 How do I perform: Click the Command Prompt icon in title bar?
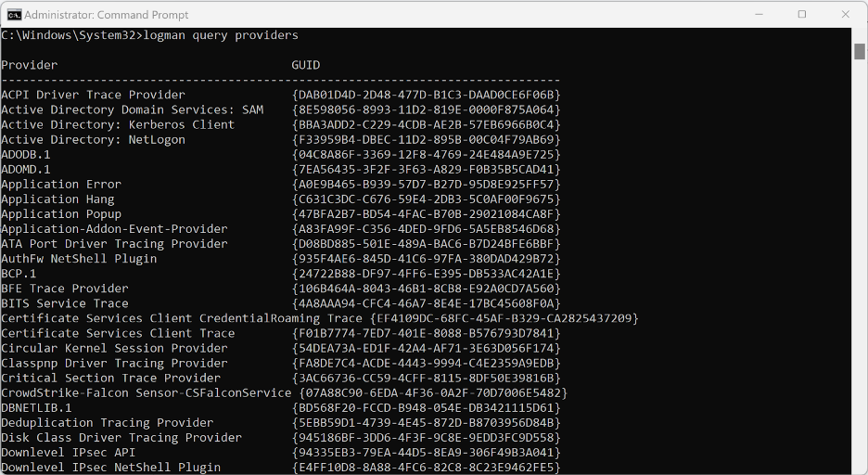click(14, 14)
